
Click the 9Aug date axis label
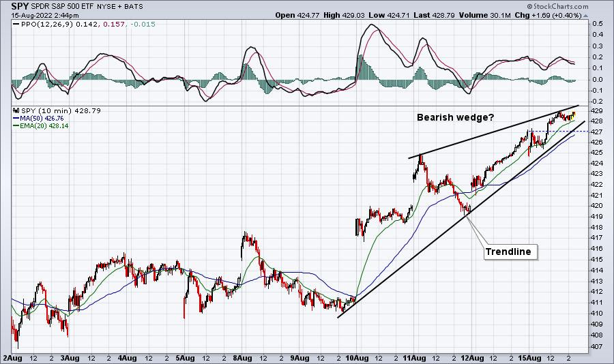point(299,358)
